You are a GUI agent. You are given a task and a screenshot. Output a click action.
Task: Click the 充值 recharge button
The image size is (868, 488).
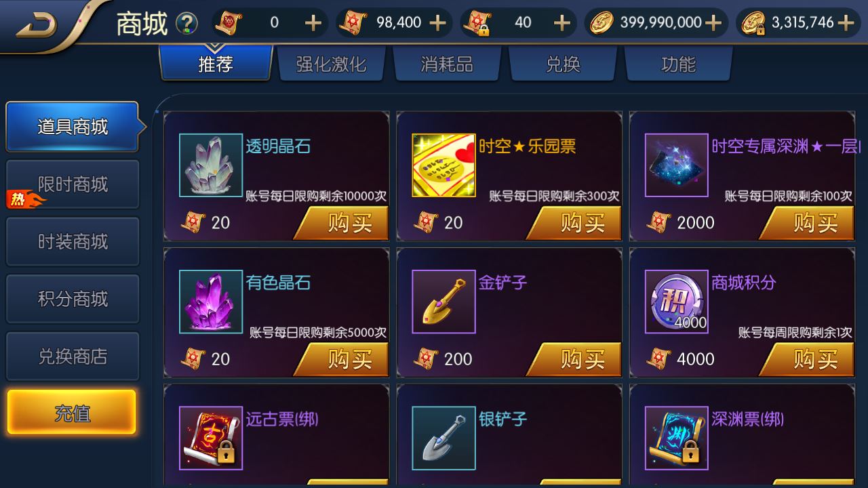[x=72, y=412]
